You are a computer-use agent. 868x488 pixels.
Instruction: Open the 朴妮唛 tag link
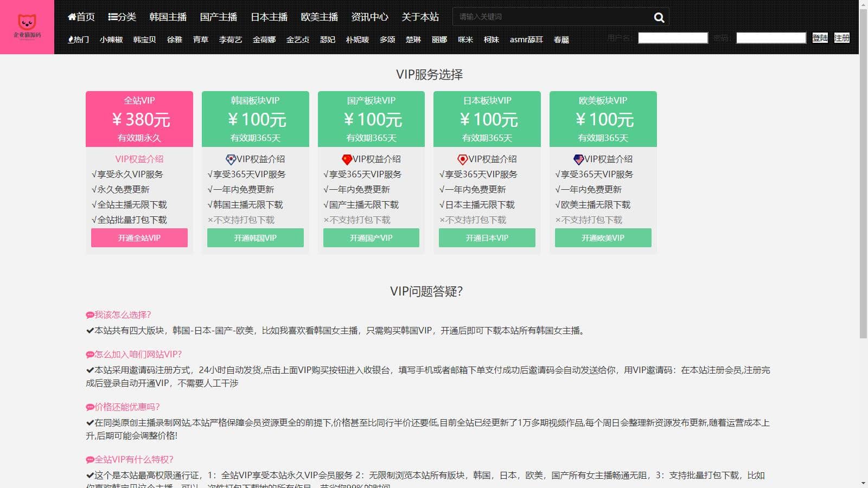[357, 40]
